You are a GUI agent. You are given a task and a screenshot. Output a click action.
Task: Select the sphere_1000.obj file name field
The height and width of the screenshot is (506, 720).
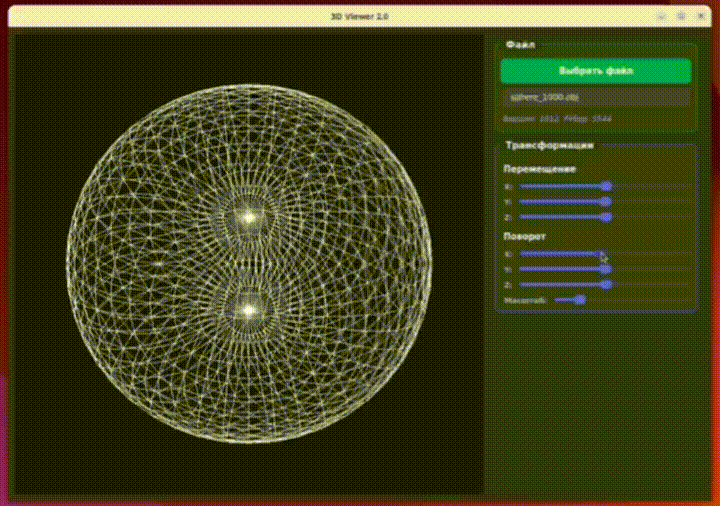coord(595,97)
